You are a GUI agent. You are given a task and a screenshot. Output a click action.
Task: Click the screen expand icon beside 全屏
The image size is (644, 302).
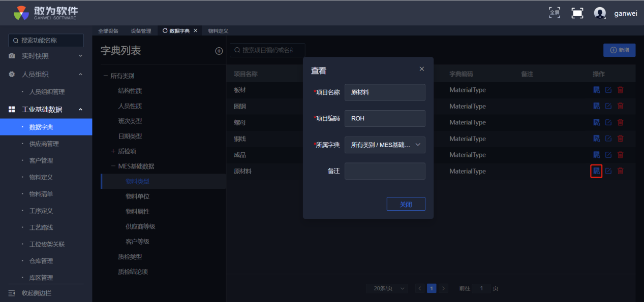click(577, 13)
